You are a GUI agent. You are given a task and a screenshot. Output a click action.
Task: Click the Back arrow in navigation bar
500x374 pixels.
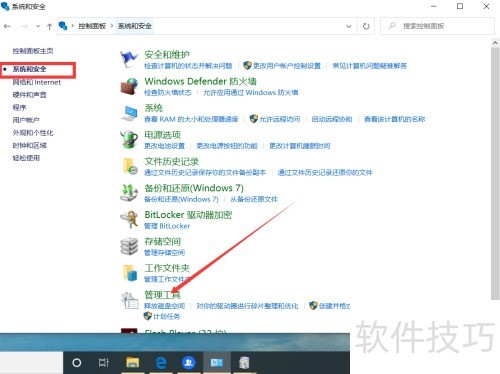7,26
